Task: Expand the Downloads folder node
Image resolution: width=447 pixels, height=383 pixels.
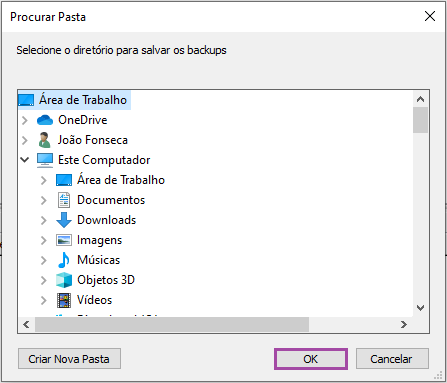Action: pos(43,220)
